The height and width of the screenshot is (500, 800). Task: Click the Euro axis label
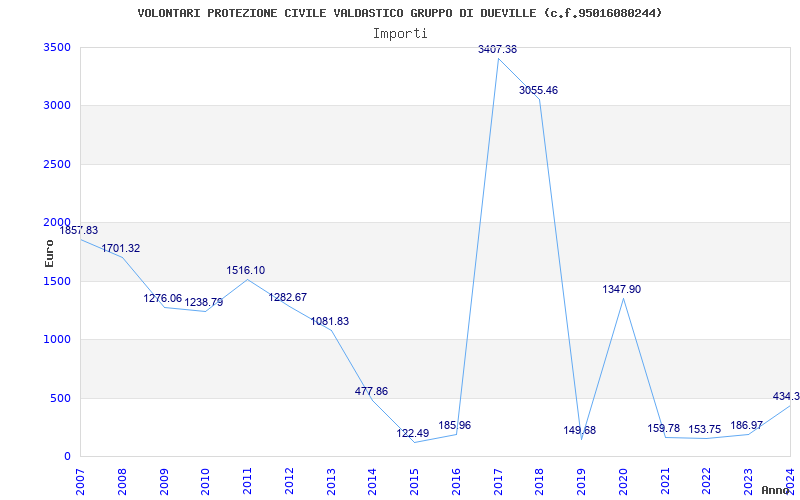tap(49, 253)
